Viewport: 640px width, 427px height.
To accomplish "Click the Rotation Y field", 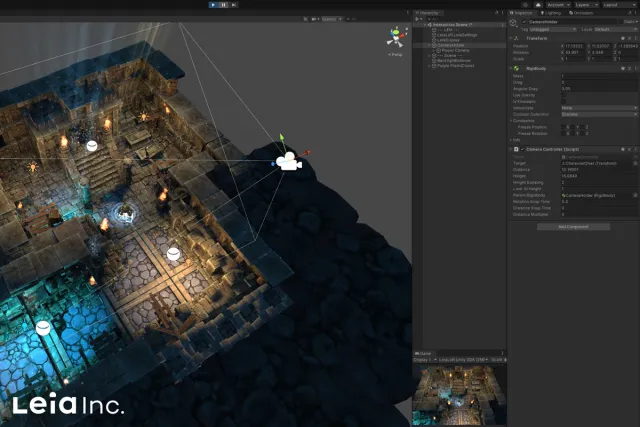I will pos(602,53).
